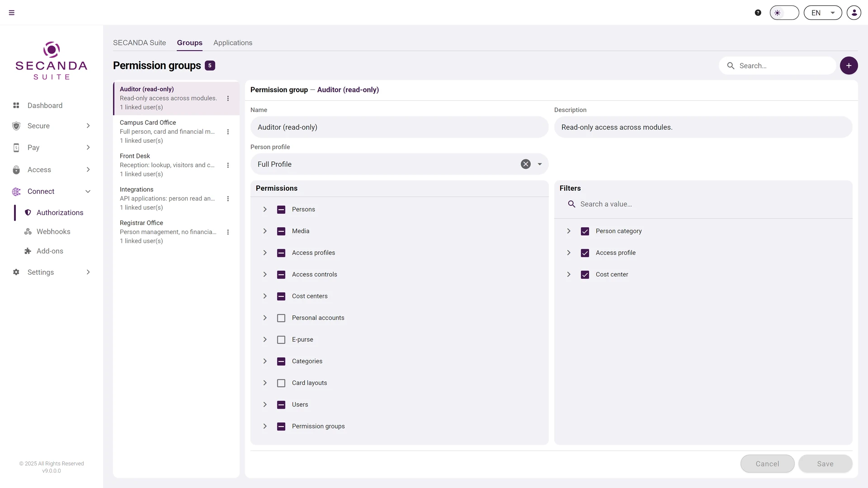Expand the Categories permission node
The width and height of the screenshot is (868, 488).
(x=265, y=361)
